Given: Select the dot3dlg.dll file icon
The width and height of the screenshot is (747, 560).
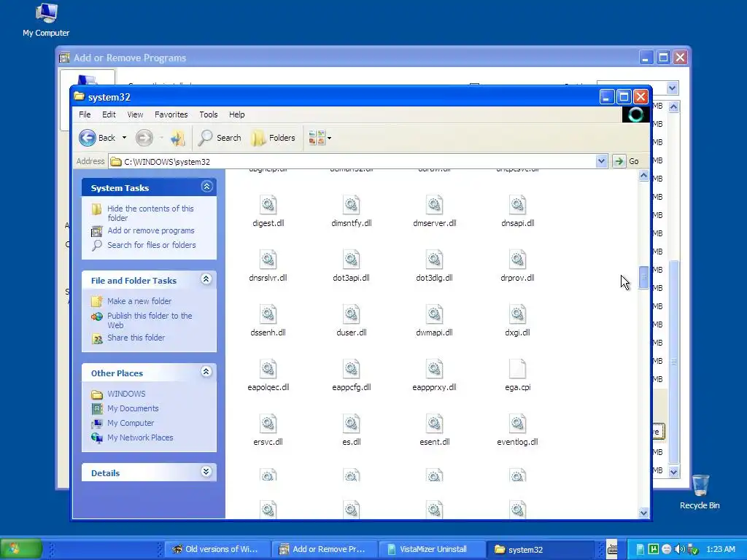Looking at the screenshot, I should 435,260.
